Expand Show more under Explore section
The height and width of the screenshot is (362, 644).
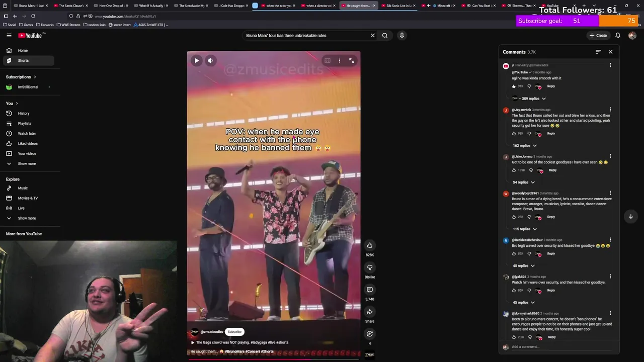point(28,218)
